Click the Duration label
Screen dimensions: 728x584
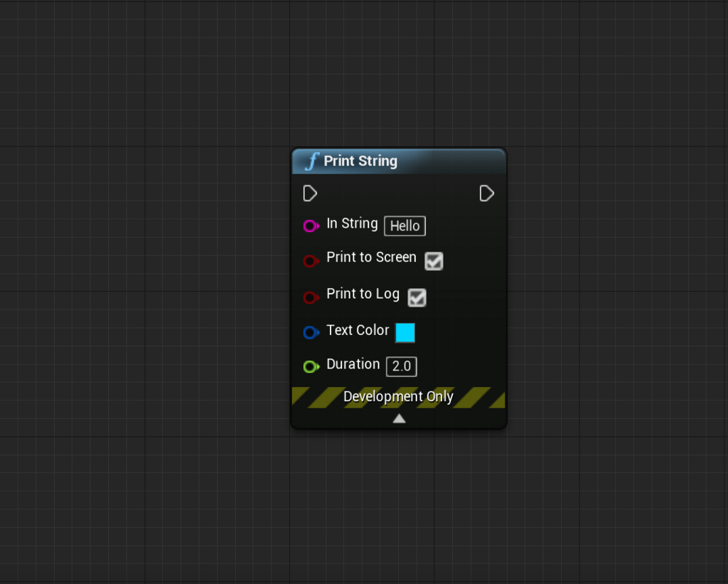(353, 364)
